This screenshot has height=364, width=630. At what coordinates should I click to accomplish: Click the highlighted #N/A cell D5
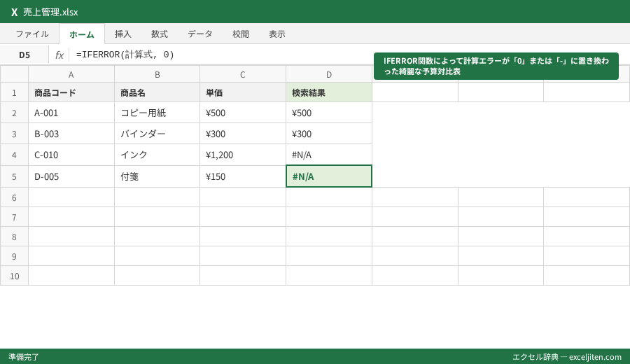tap(329, 176)
